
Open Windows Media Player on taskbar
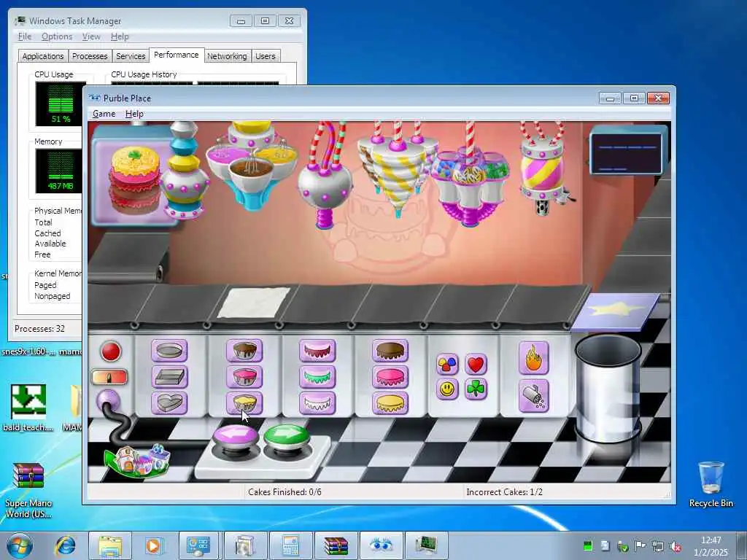(x=153, y=545)
